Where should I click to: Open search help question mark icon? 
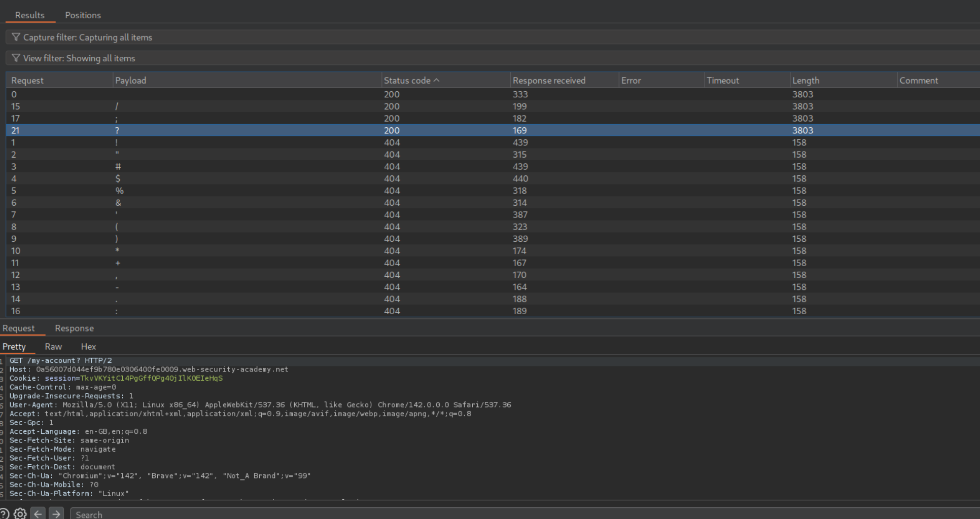pyautogui.click(x=4, y=514)
